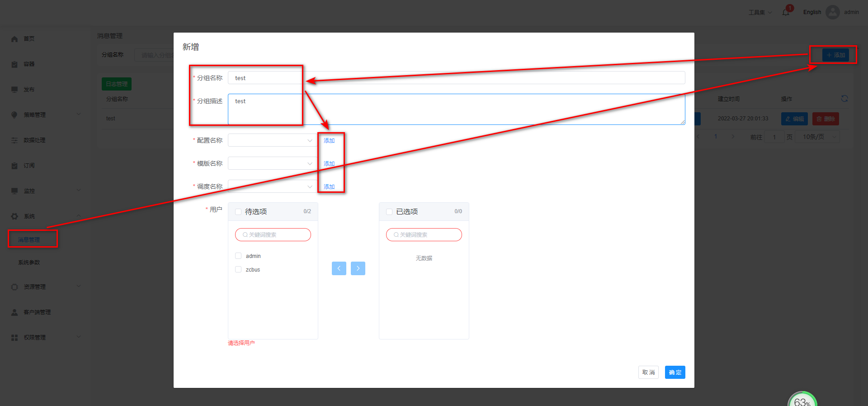Viewport: 868px width, 406px height.
Task: Click the move-right transfer arrow button
Action: 358,268
